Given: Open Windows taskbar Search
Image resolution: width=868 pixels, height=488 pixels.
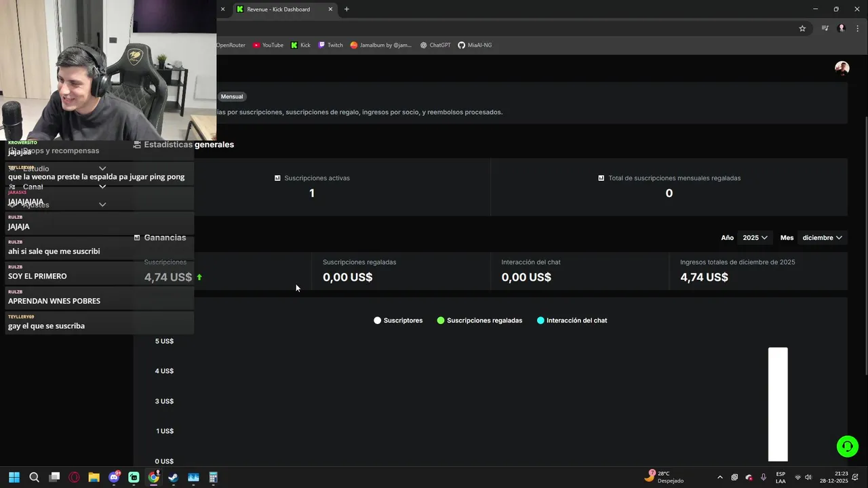Looking at the screenshot, I should pyautogui.click(x=35, y=477).
